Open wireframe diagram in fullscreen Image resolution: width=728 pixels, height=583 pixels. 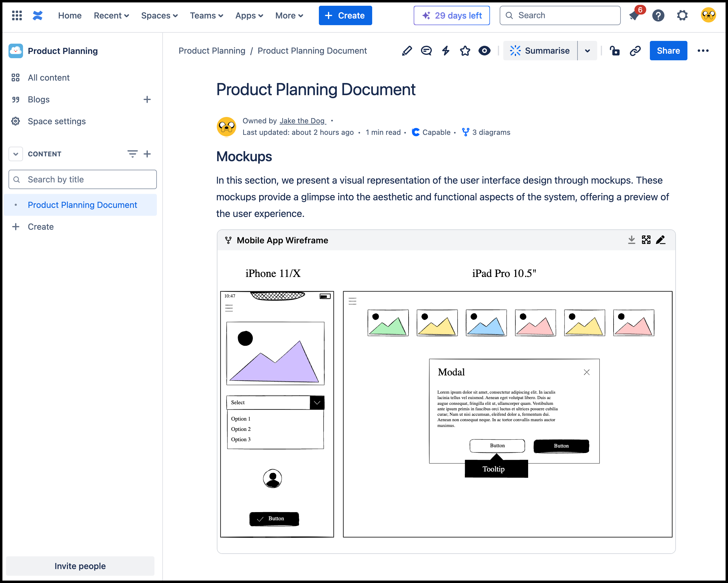[646, 240]
